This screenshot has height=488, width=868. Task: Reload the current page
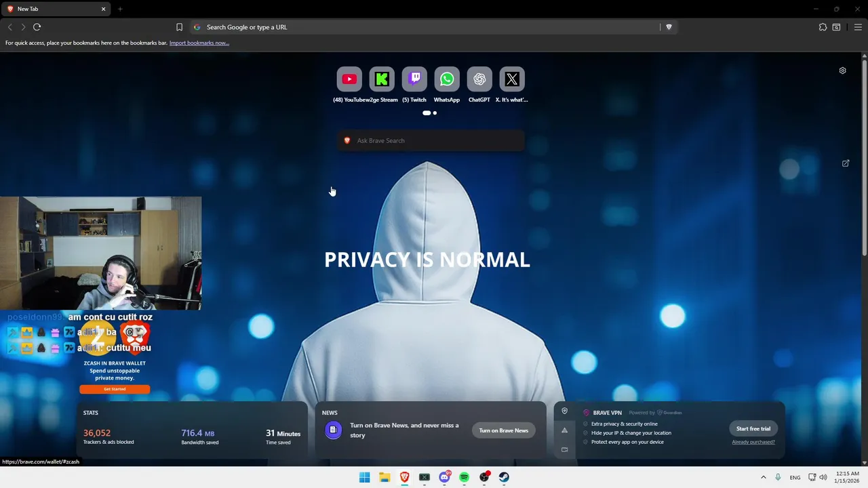[x=37, y=27]
